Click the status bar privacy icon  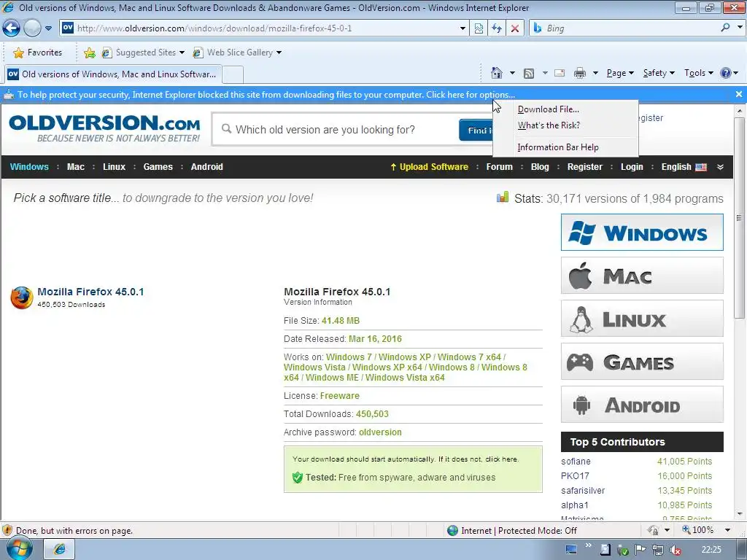coord(653,530)
